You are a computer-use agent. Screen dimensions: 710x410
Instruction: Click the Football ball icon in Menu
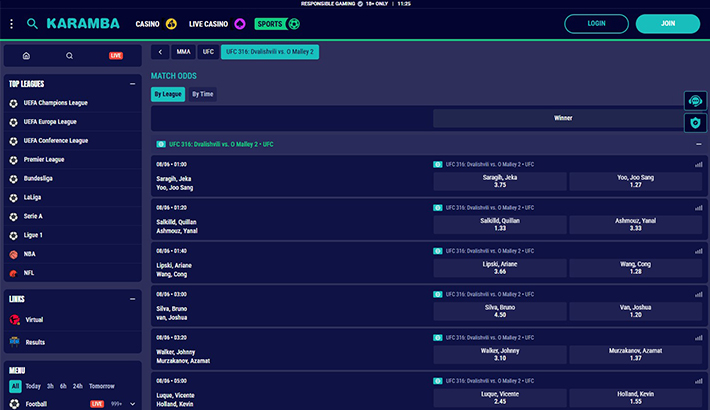14,404
